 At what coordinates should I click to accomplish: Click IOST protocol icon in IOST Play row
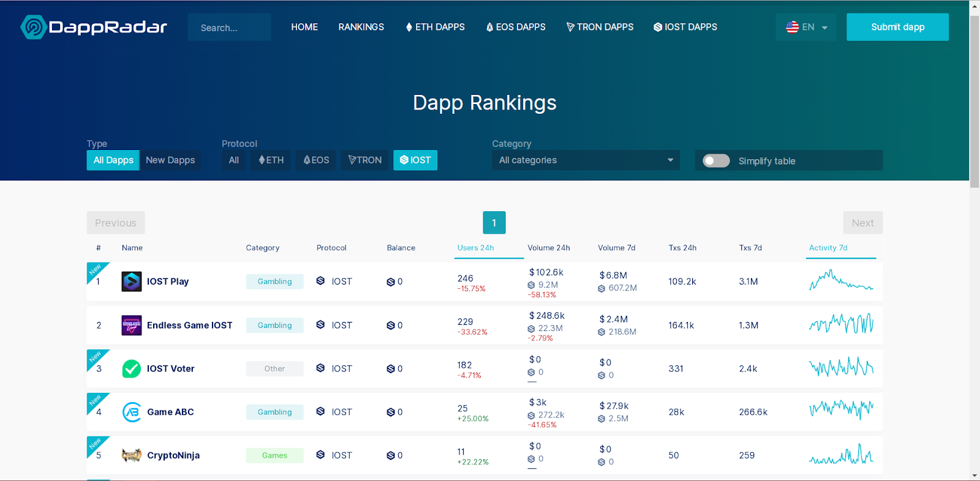pos(320,281)
